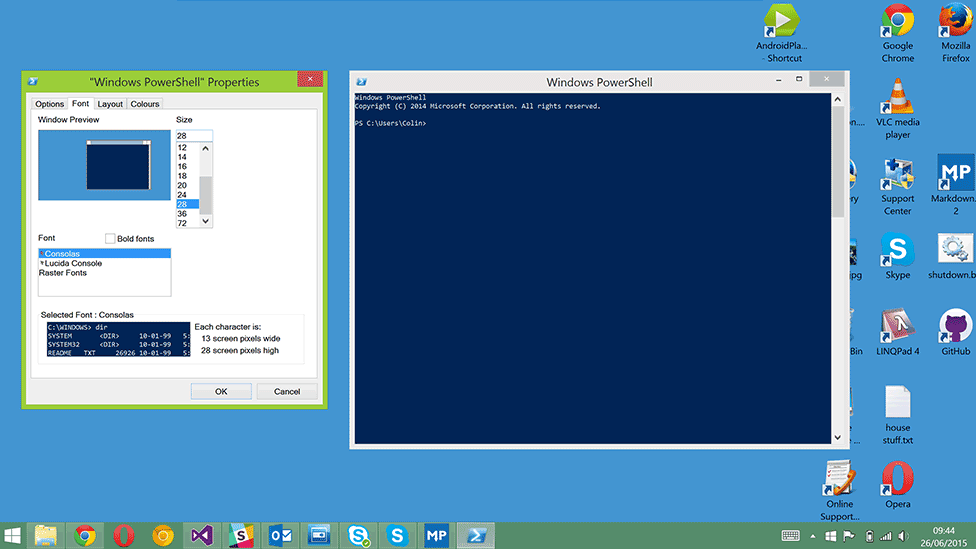This screenshot has height=549, width=976.
Task: Open the Support Center desktop icon
Action: (898, 186)
